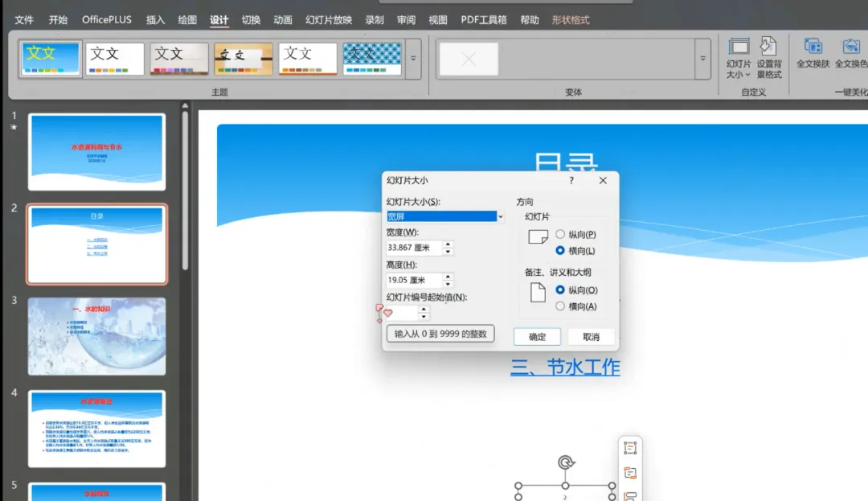868x501 pixels.
Task: Open the 幻灯片大小 combo box dropdown
Action: pyautogui.click(x=500, y=216)
